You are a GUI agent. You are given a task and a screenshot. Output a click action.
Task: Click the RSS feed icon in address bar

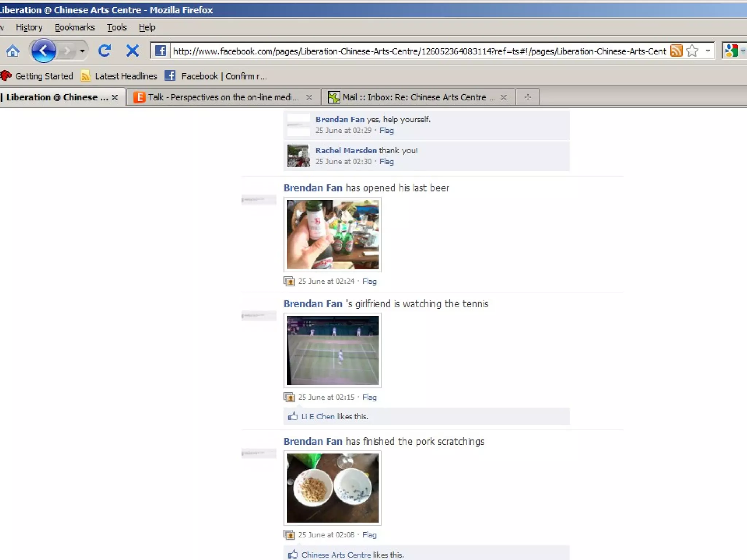pyautogui.click(x=676, y=51)
